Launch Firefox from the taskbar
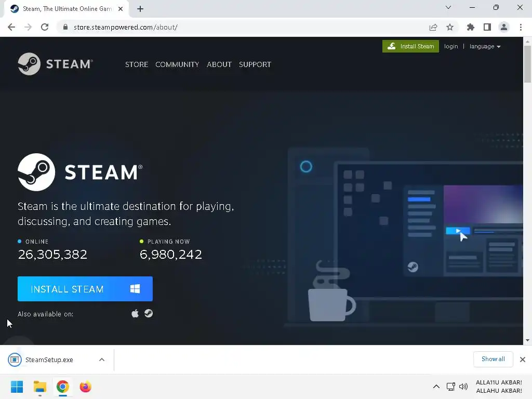Image resolution: width=532 pixels, height=399 pixels. point(86,387)
